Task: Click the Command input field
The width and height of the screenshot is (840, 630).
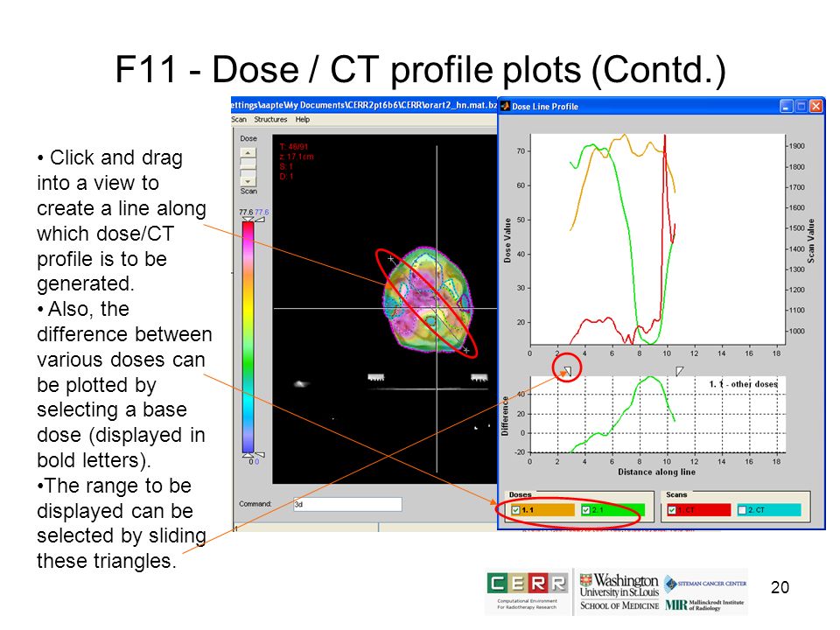Action: [x=347, y=504]
